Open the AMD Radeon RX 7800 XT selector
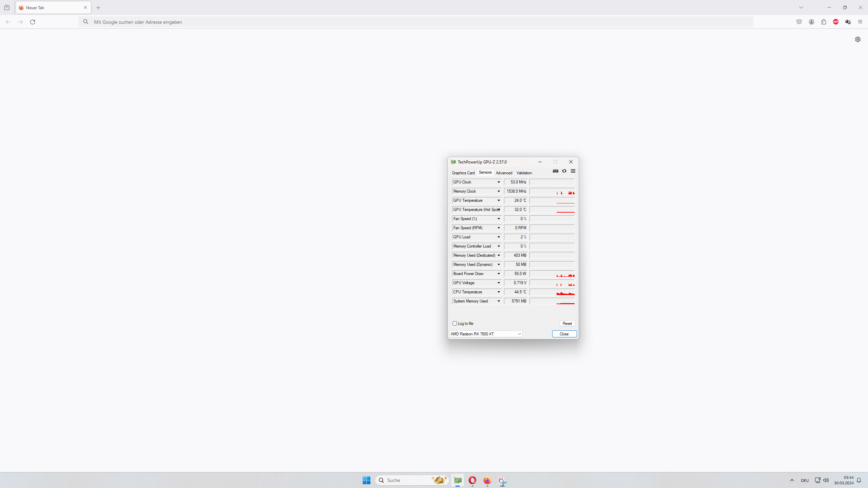Viewport: 868px width, 488px height. (486, 334)
